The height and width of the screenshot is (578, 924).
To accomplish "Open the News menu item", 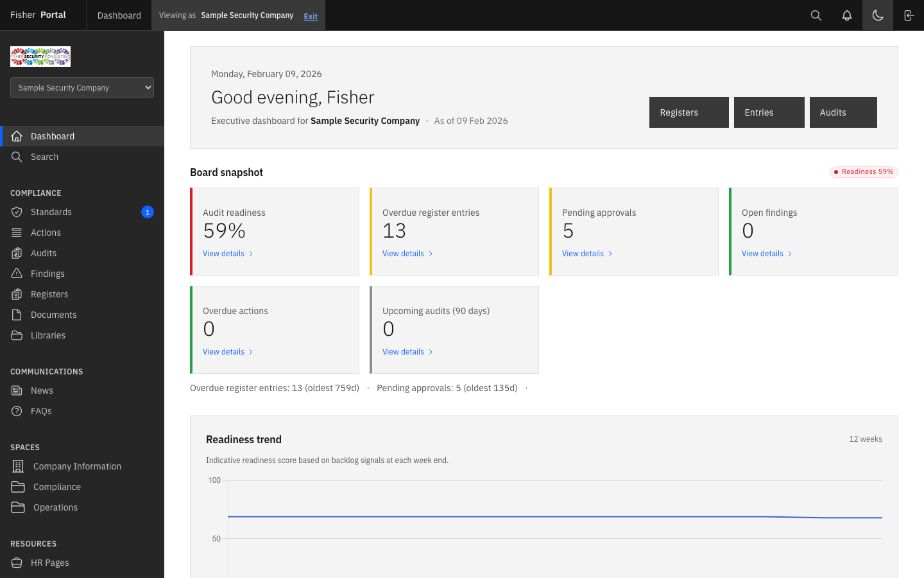I will click(x=42, y=390).
